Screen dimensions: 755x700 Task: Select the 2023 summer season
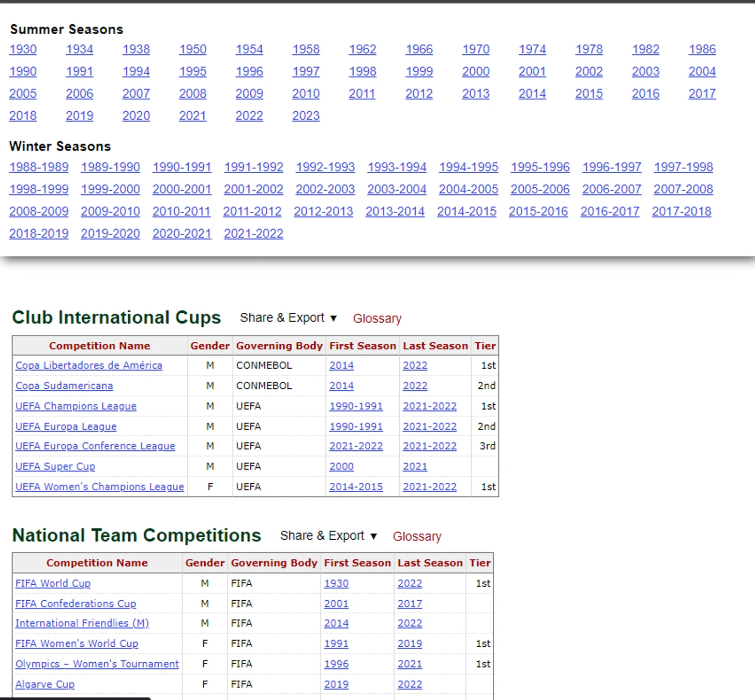(x=306, y=116)
